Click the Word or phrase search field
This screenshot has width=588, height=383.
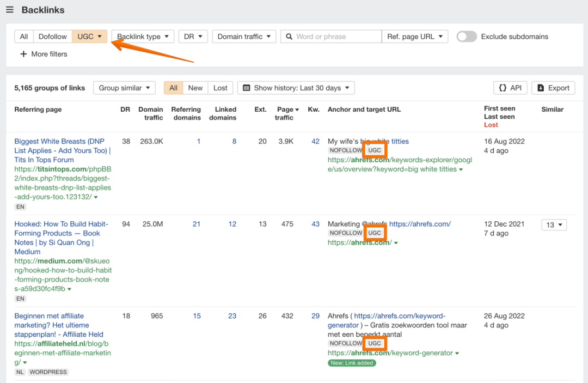[x=331, y=37]
